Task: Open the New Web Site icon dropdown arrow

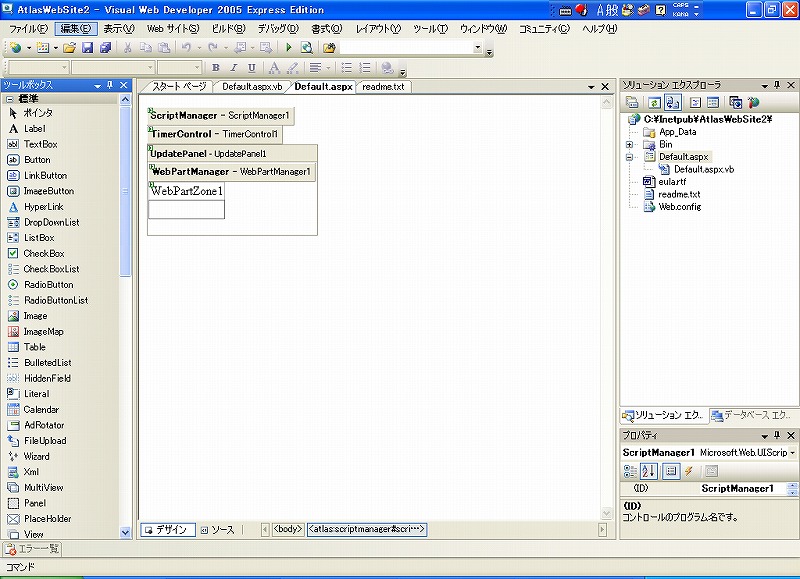Action: click(29, 48)
